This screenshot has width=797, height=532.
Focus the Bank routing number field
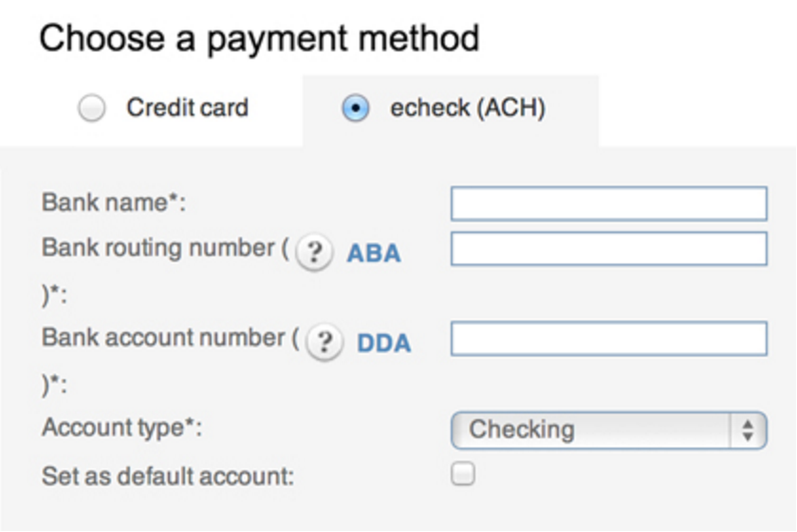click(x=609, y=248)
